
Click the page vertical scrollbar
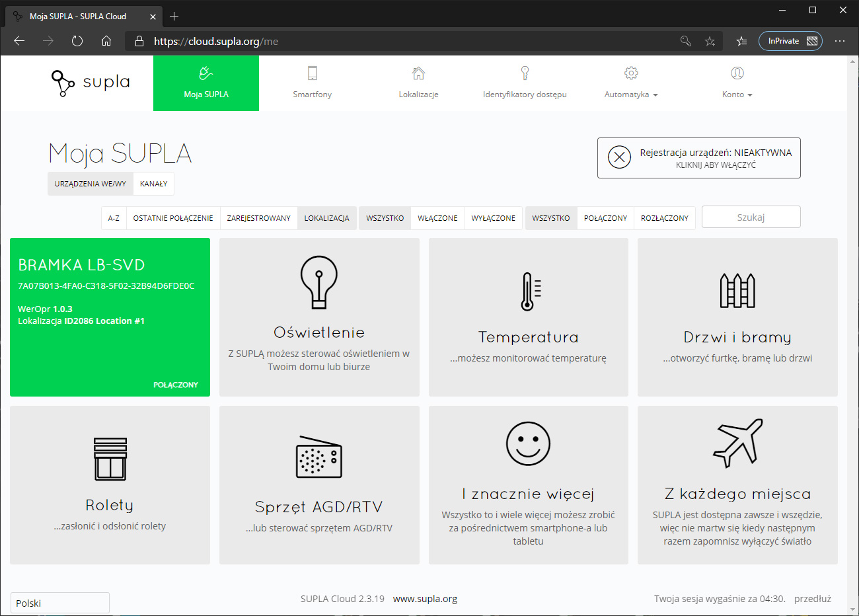[x=852, y=336]
